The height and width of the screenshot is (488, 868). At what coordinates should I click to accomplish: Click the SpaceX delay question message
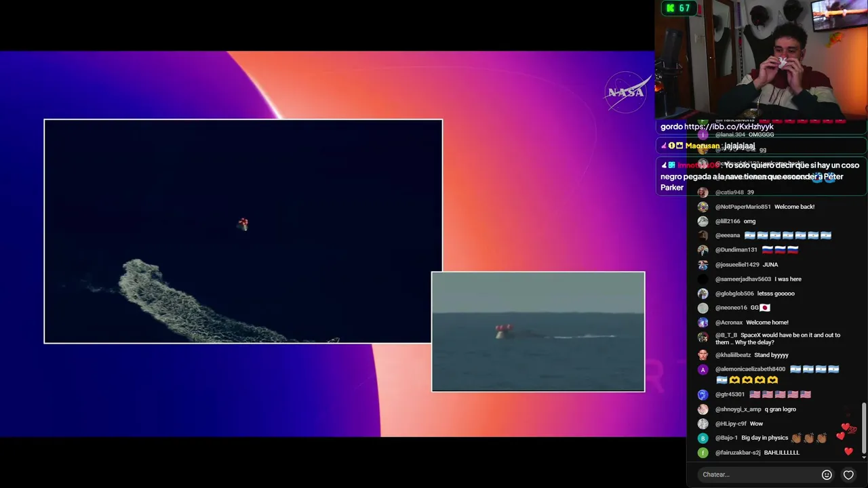(x=778, y=339)
